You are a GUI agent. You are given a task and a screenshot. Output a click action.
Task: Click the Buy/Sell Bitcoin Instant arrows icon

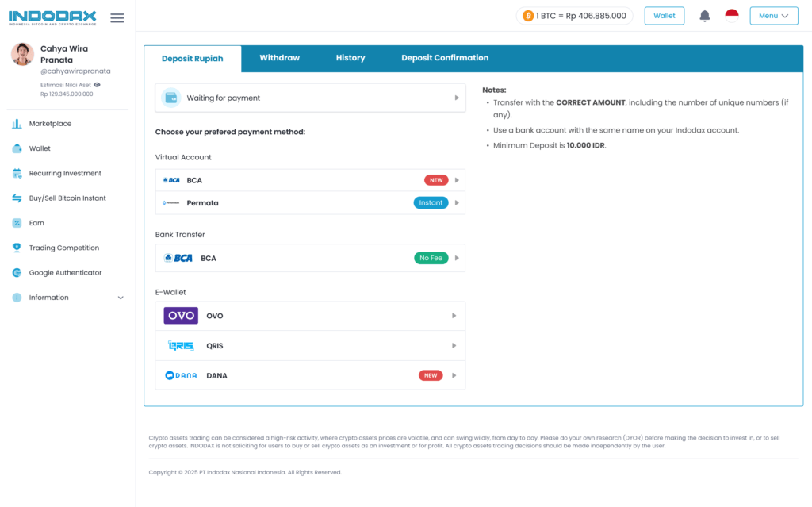click(17, 198)
